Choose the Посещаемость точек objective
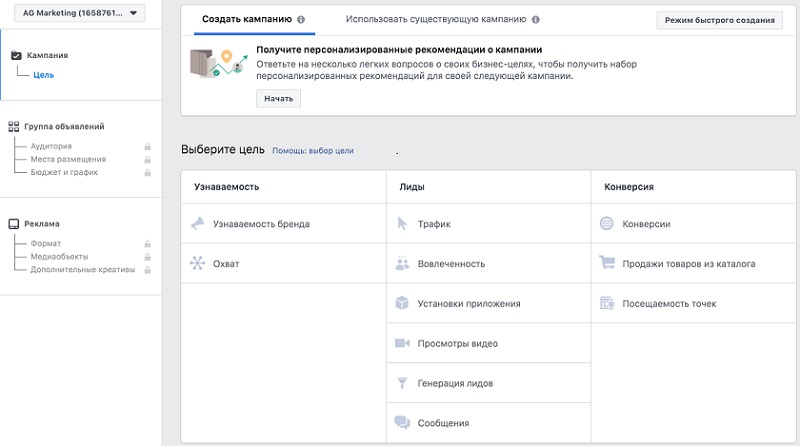 [x=694, y=303]
